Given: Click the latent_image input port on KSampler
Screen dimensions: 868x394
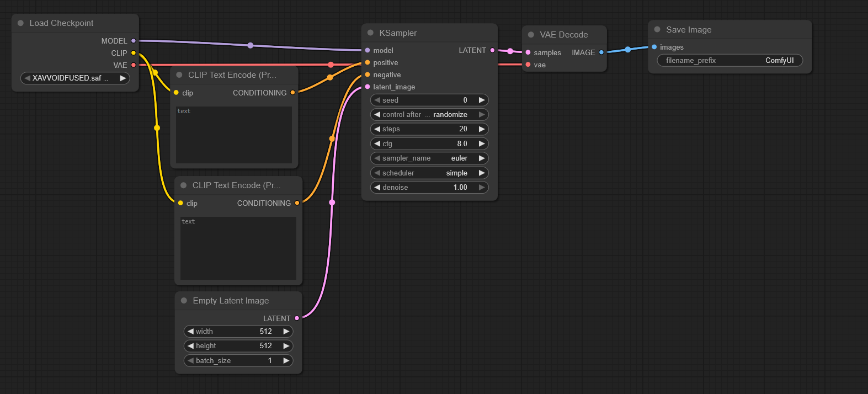Looking at the screenshot, I should pos(368,87).
